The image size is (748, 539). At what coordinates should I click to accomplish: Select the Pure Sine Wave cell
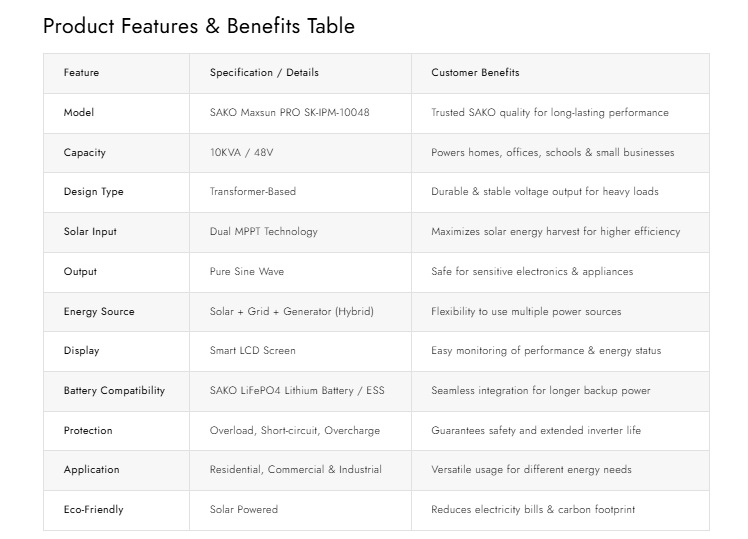coord(246,272)
